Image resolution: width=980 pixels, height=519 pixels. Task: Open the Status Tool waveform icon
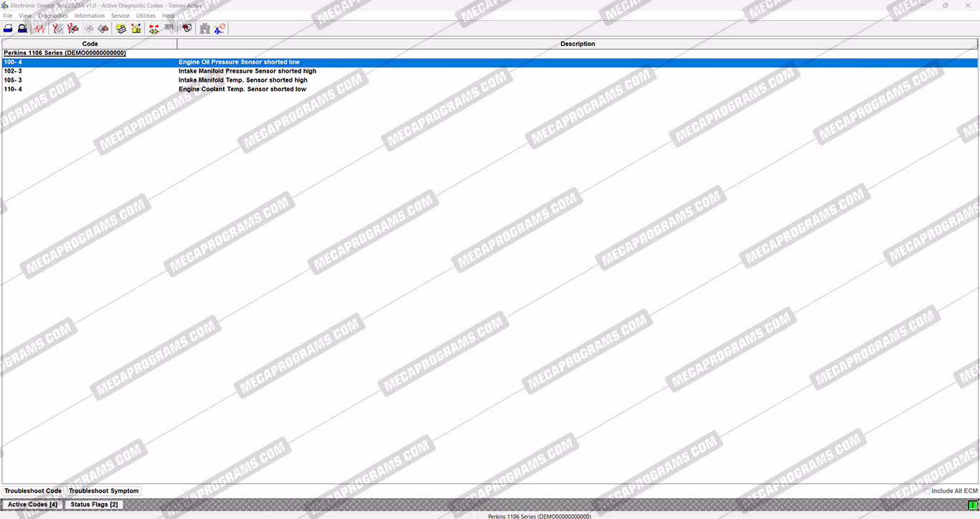point(39,29)
